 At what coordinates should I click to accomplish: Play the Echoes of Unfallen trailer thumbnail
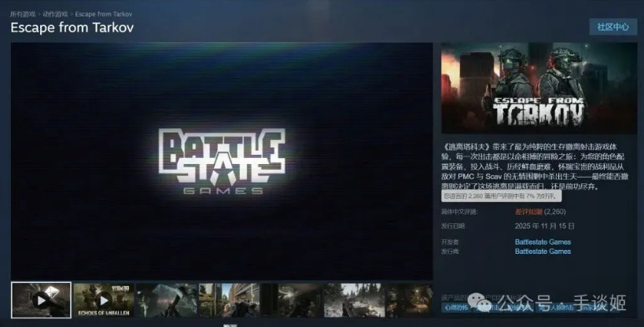103,299
